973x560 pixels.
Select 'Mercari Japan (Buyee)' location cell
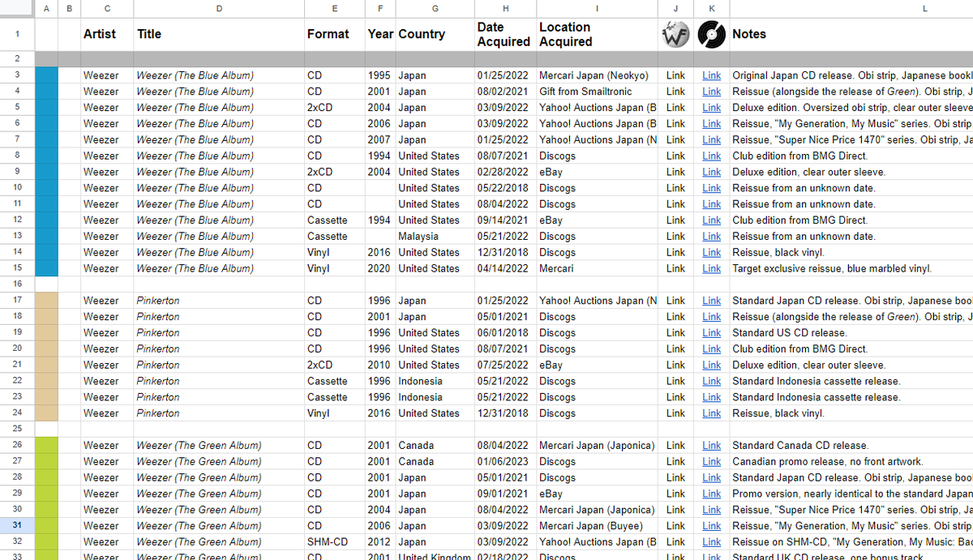point(597,526)
